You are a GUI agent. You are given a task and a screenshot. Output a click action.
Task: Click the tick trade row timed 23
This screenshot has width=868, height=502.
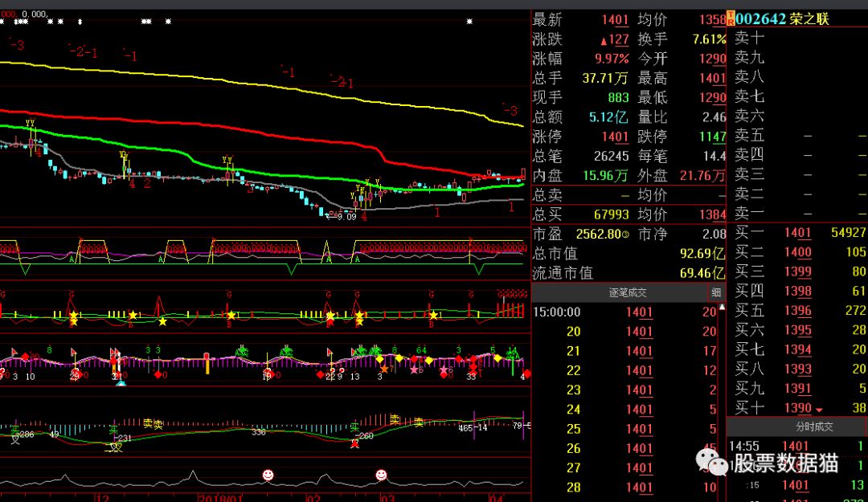click(624, 390)
